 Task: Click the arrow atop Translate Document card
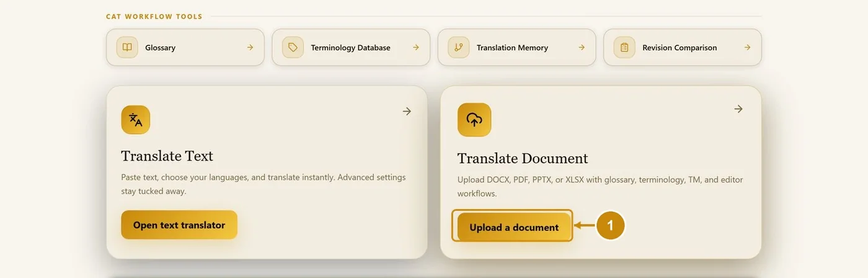tap(738, 109)
